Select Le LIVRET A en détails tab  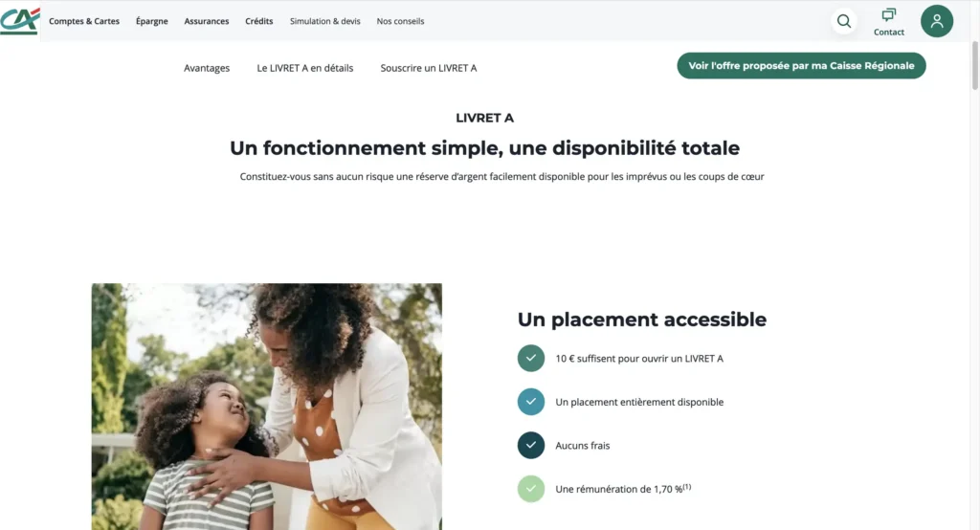(305, 68)
